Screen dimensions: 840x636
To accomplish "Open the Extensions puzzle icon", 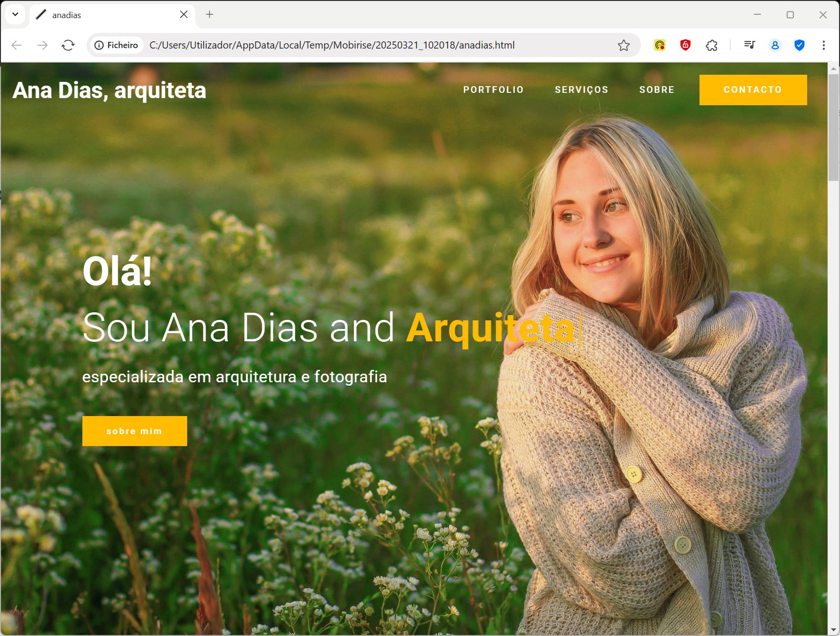I will pos(711,45).
